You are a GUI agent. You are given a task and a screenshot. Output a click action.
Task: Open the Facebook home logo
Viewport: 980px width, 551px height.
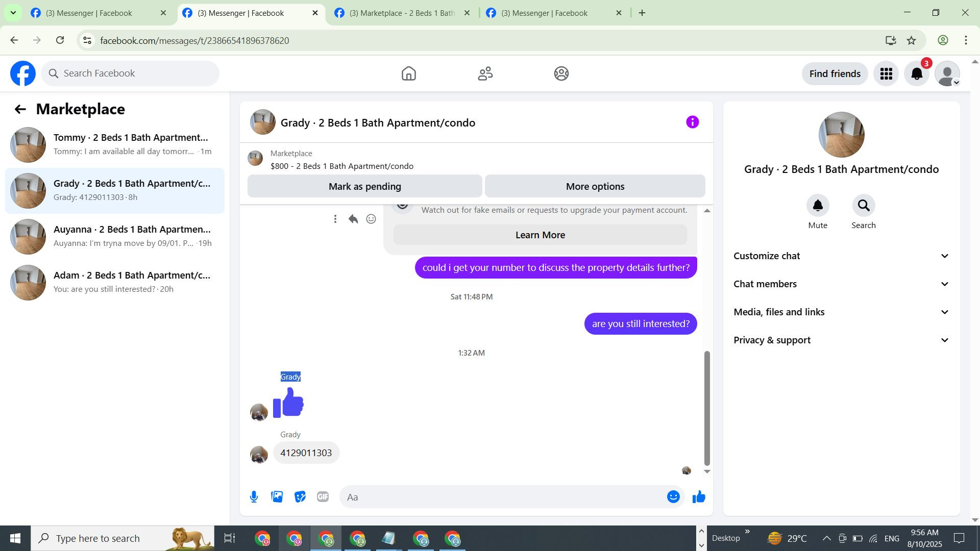[x=23, y=73]
